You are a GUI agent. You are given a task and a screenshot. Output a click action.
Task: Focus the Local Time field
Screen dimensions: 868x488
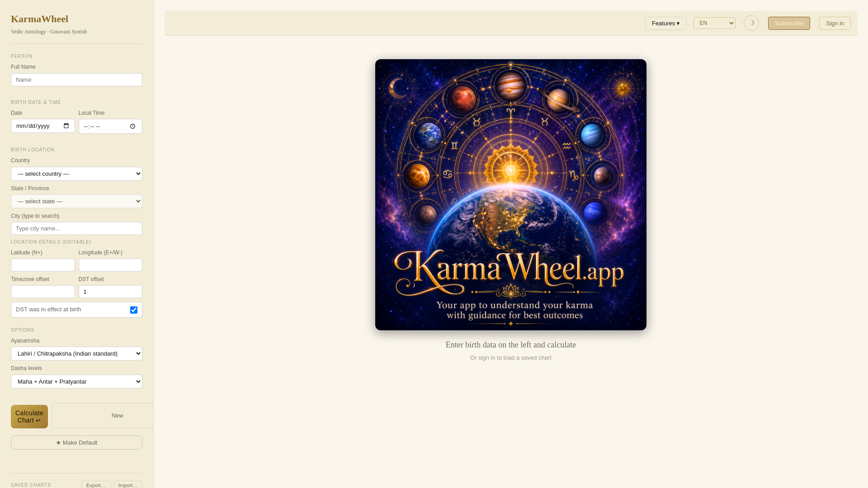[x=110, y=127]
